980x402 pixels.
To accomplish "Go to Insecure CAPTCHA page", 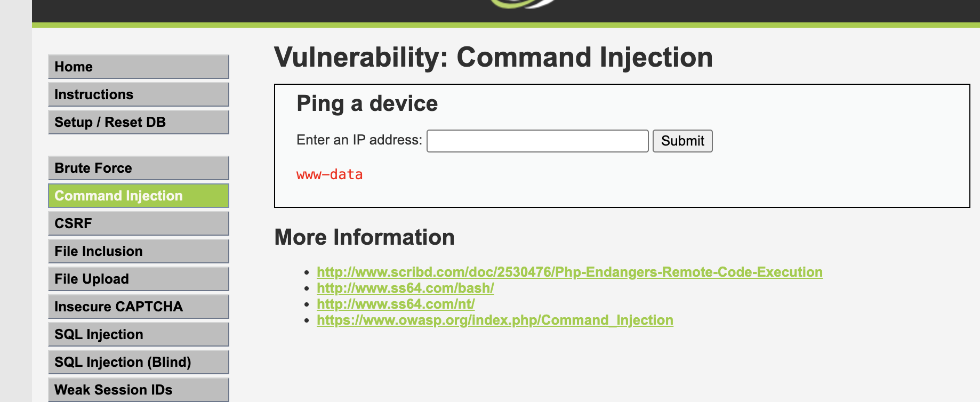I will (139, 307).
